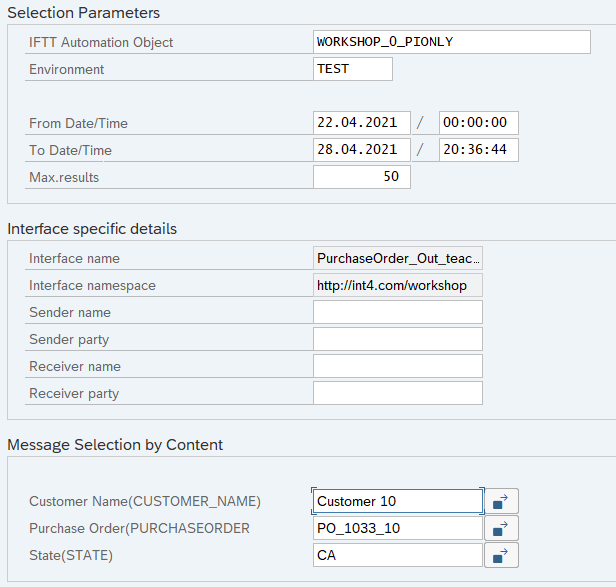
Task: Click the Interface namespace field
Action: click(x=397, y=285)
